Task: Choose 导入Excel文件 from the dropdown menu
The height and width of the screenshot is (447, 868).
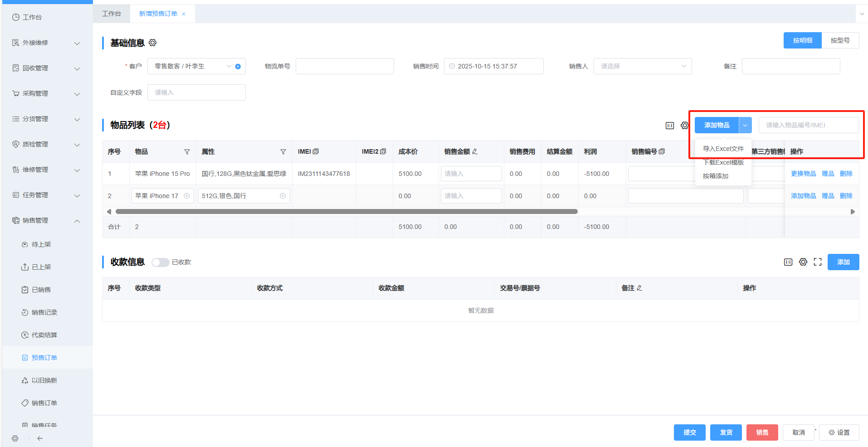Action: click(x=723, y=149)
